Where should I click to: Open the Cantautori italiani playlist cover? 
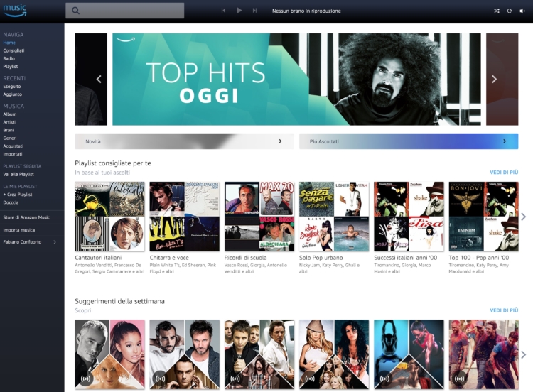pyautogui.click(x=109, y=217)
